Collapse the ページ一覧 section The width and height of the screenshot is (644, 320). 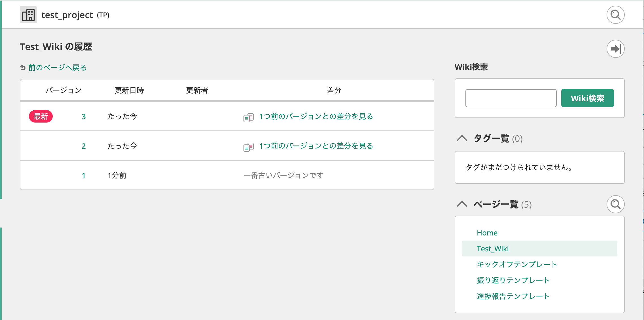(x=462, y=204)
